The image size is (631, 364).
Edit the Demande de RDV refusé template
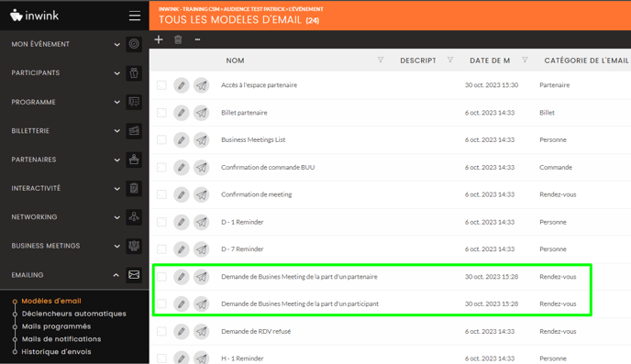tap(182, 331)
